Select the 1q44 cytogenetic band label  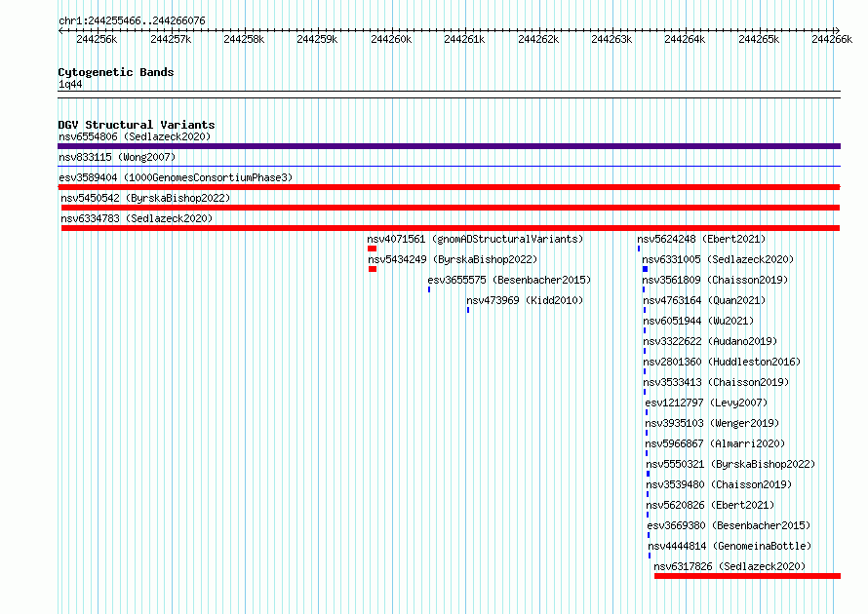coord(70,84)
